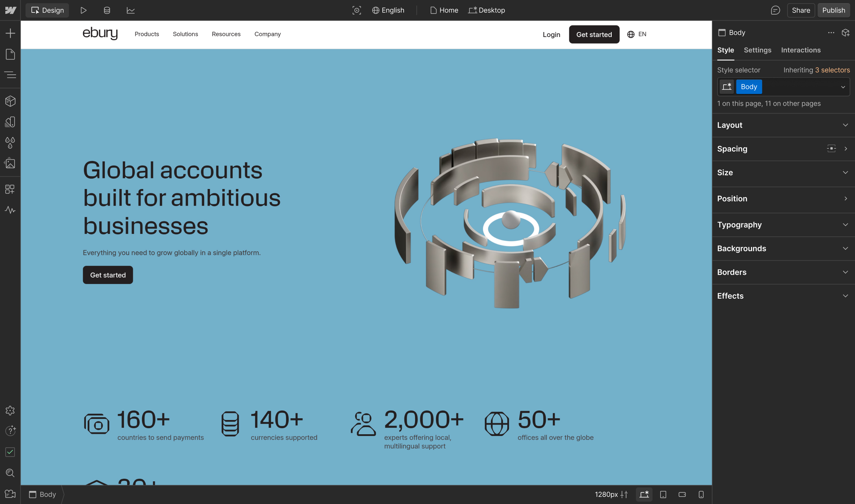Open the style selector dropdown arrow
This screenshot has width=855, height=504.
click(843, 87)
